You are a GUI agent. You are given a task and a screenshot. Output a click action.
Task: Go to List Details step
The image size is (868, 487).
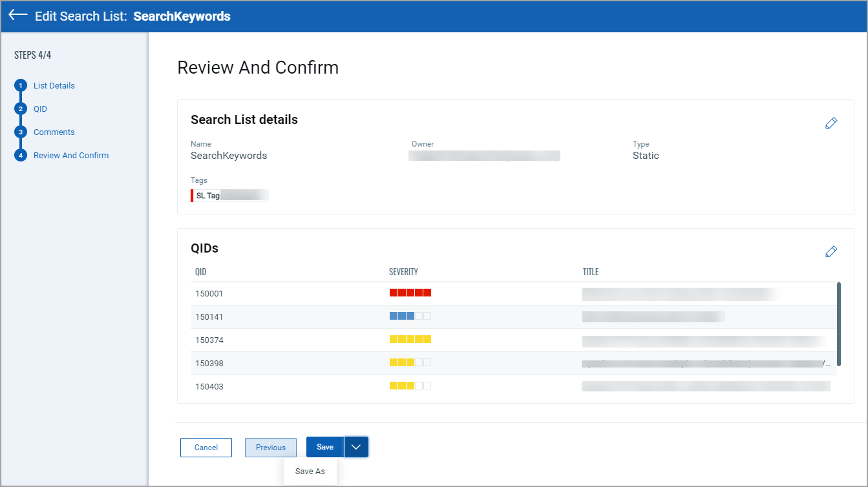click(54, 86)
